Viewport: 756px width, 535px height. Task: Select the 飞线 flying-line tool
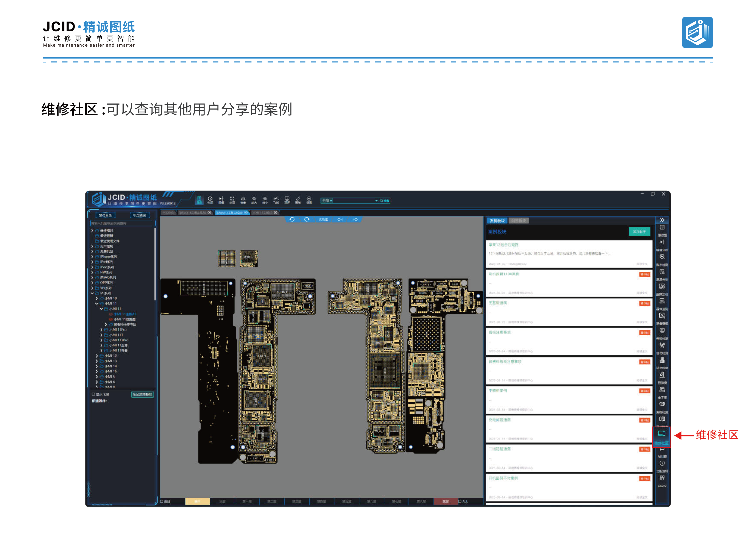(276, 200)
